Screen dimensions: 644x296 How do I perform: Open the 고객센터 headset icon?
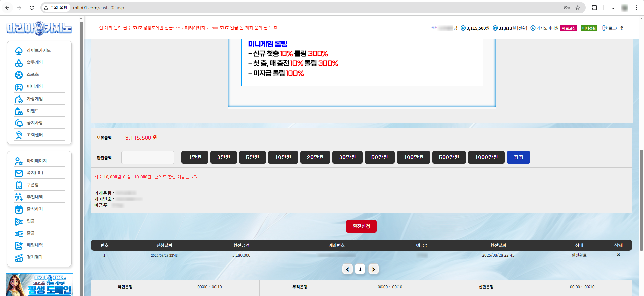click(x=19, y=135)
